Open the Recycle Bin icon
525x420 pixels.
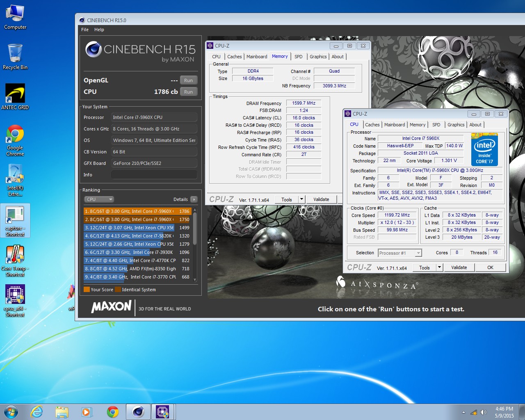click(15, 57)
